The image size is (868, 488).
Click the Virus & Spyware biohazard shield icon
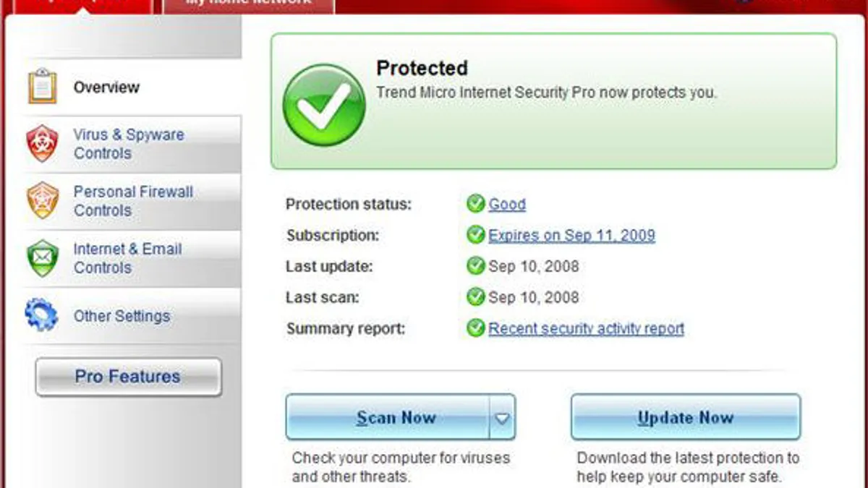pyautogui.click(x=42, y=144)
